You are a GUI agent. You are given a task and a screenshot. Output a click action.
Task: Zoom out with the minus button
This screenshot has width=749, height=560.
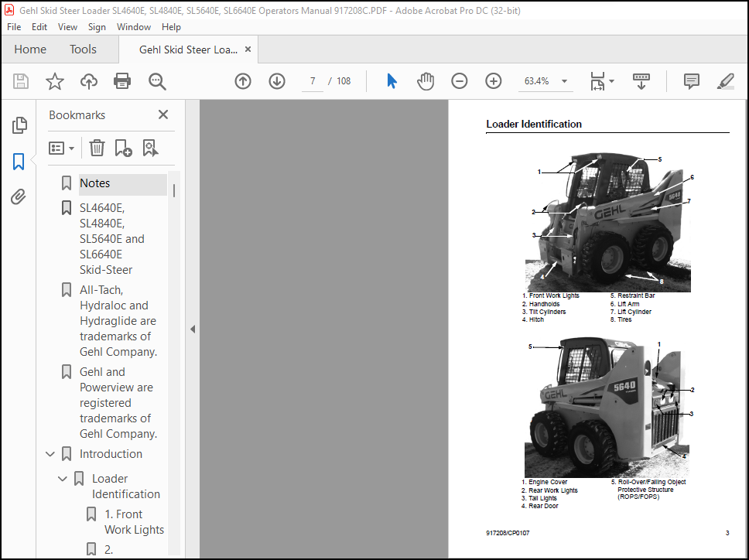(459, 81)
